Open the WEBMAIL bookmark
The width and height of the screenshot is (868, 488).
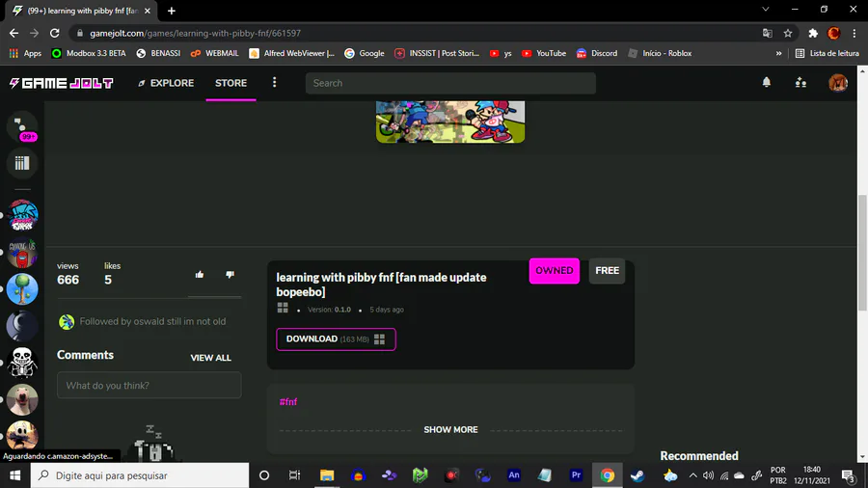click(x=214, y=53)
